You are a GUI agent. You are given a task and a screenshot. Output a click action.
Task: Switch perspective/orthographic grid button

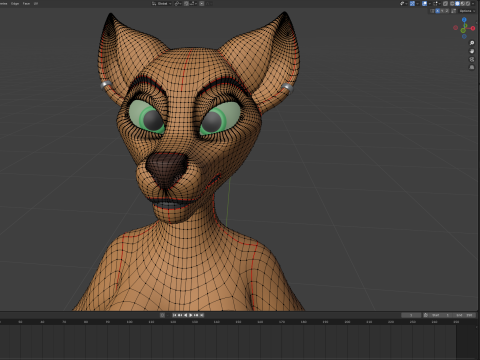tap(472, 67)
